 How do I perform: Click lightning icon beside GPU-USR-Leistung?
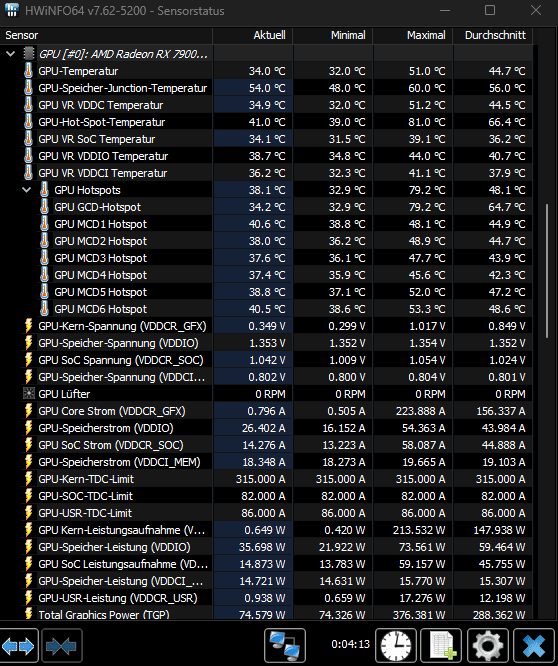pyautogui.click(x=28, y=598)
